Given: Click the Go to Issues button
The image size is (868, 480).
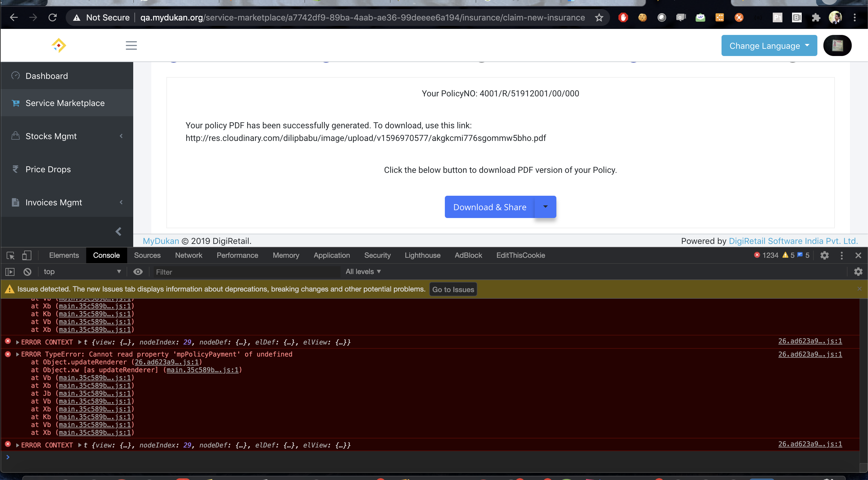Looking at the screenshot, I should pyautogui.click(x=453, y=289).
